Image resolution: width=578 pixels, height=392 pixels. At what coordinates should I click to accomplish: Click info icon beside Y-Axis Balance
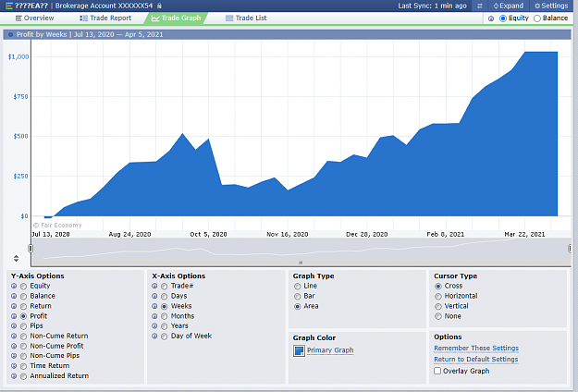[x=14, y=296]
